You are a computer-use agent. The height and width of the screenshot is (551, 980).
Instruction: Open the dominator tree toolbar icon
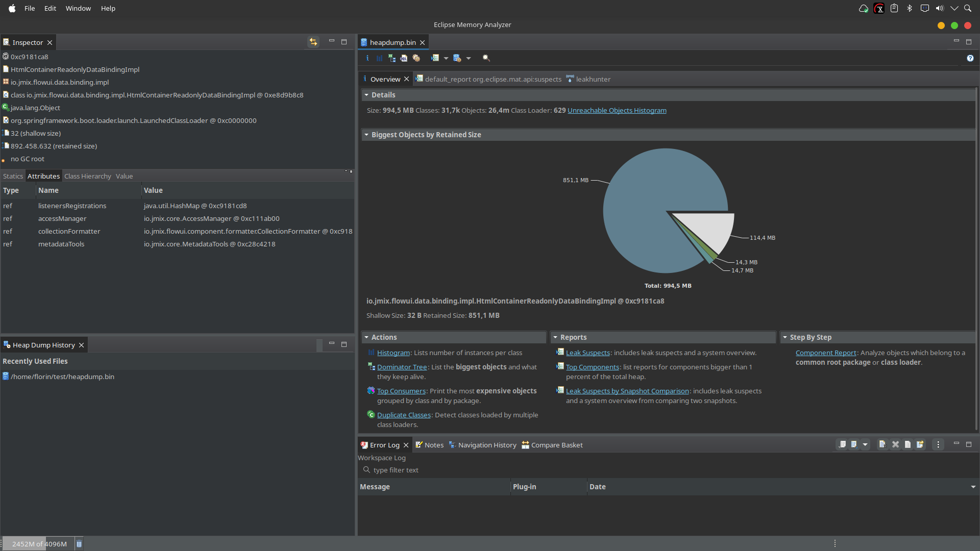click(391, 58)
